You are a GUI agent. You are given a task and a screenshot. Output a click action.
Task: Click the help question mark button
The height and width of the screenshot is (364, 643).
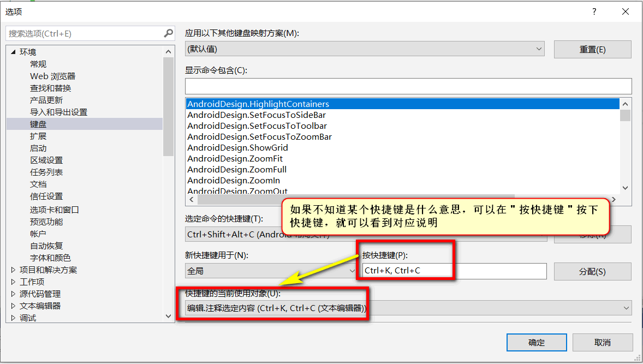[x=594, y=11]
